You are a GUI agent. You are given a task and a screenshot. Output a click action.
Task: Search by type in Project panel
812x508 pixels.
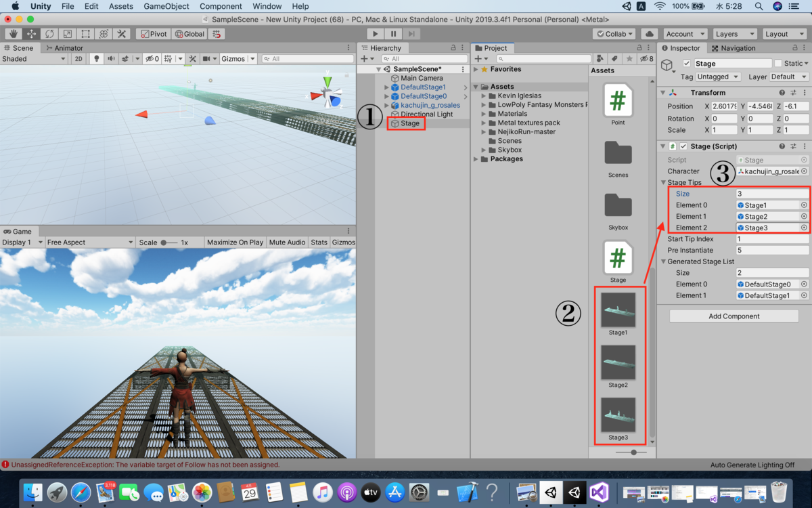(600, 59)
